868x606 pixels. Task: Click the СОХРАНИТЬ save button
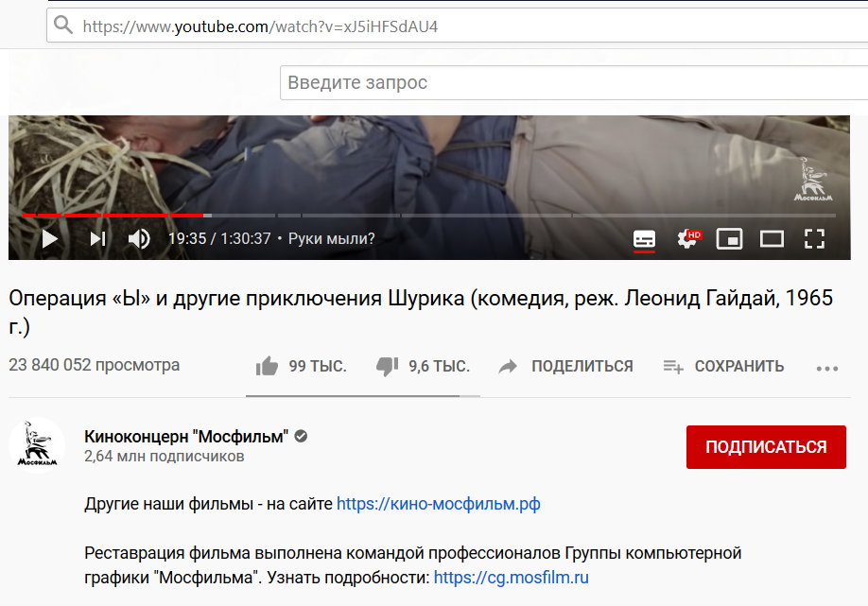click(723, 367)
